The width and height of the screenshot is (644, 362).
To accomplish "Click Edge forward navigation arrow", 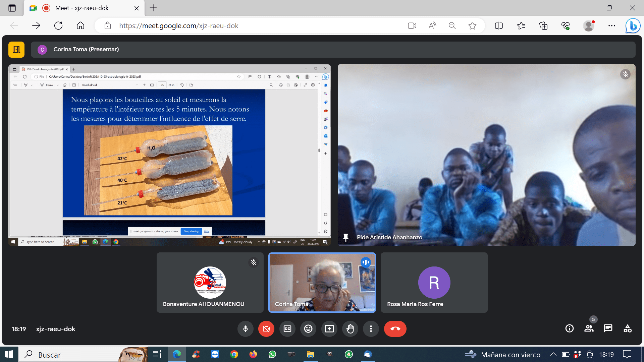I will point(36,26).
